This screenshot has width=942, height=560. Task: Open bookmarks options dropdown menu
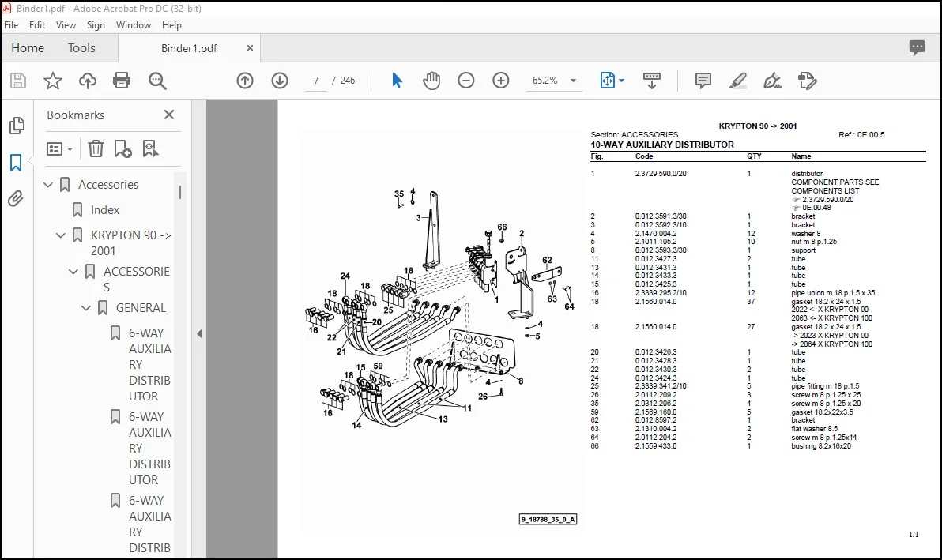point(60,148)
